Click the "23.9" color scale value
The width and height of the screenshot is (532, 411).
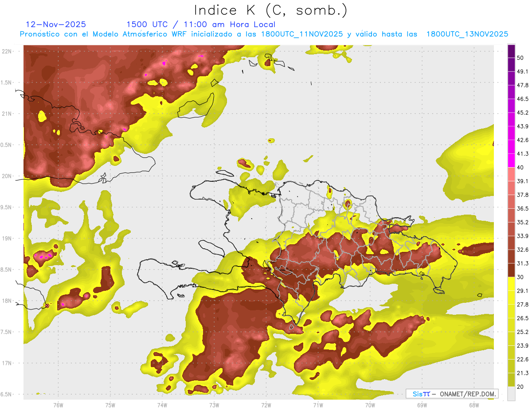tap(523, 346)
